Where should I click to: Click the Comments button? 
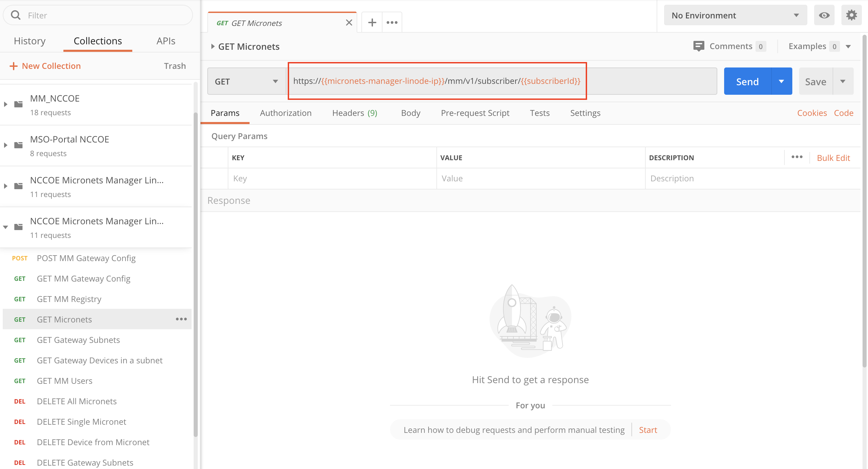coord(730,46)
